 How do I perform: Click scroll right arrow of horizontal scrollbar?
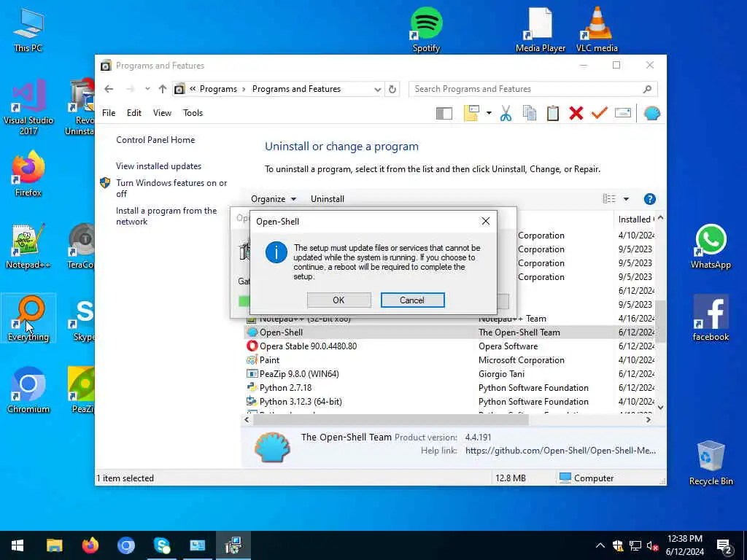coord(649,419)
